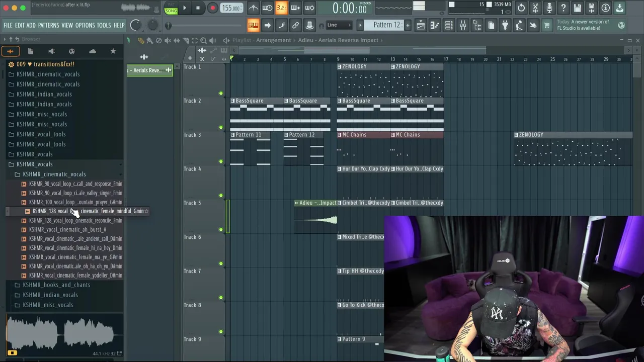This screenshot has width=644, height=362.
Task: Toggle the metronome button
Action: (254, 8)
